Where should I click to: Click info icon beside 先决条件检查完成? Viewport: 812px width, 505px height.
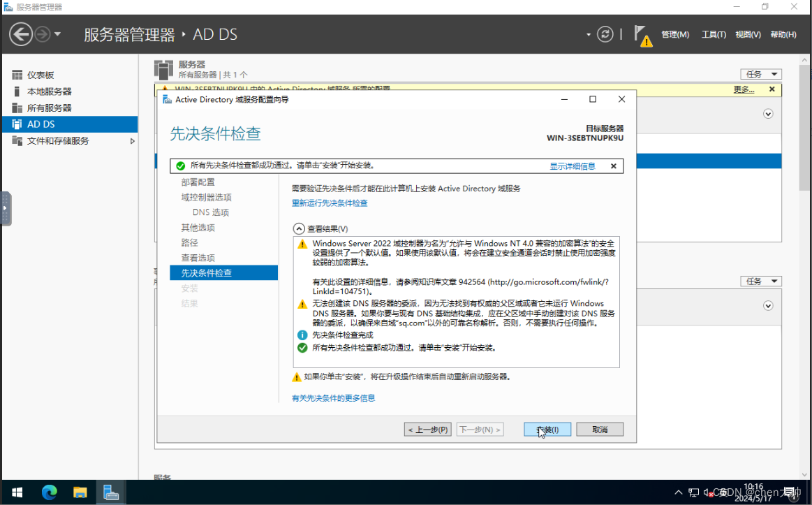pyautogui.click(x=302, y=335)
